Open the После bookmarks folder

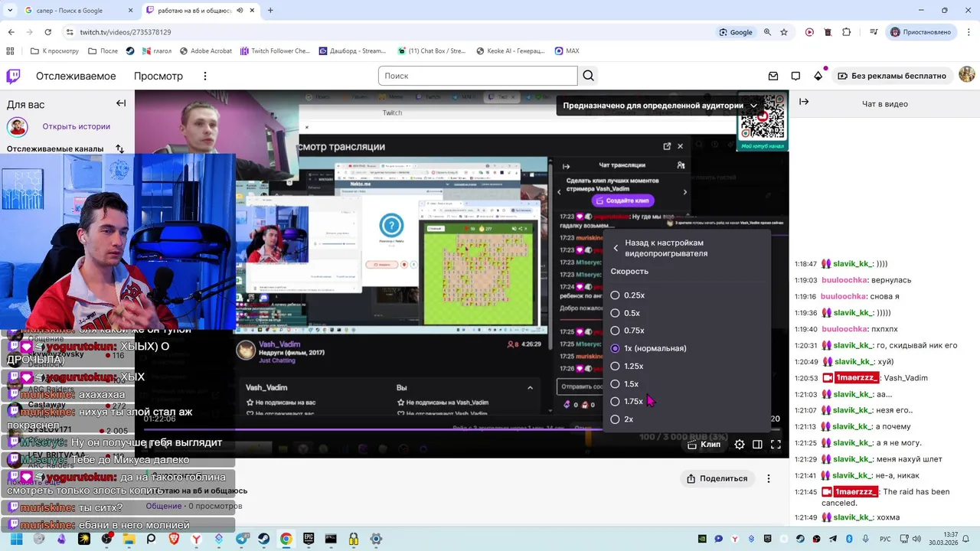point(103,51)
